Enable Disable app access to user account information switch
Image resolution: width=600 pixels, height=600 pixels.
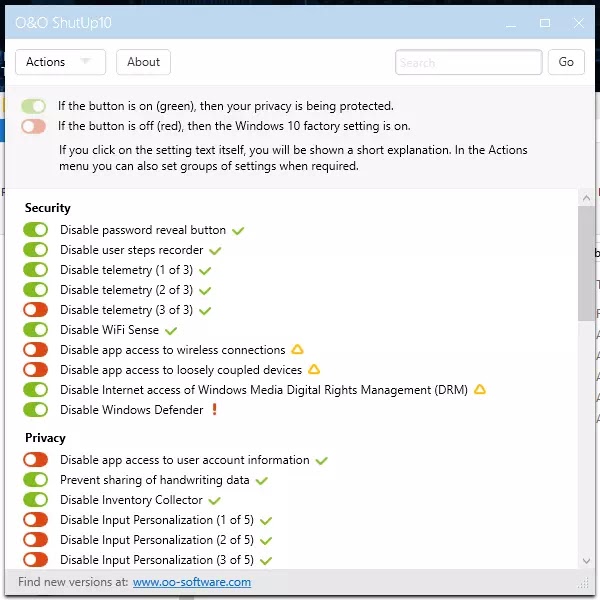point(36,460)
